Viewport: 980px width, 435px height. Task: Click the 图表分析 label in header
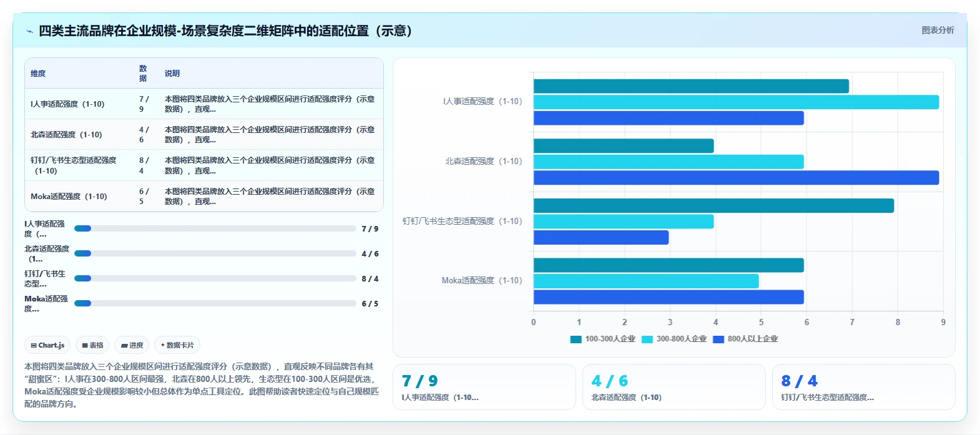pos(938,30)
